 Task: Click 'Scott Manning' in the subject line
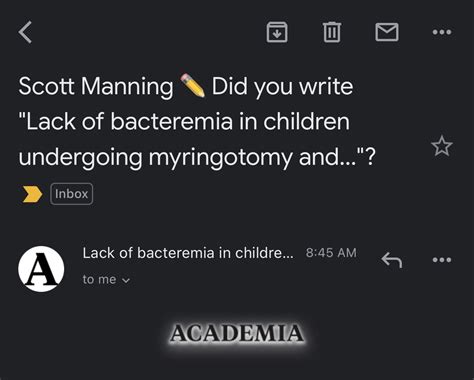96,86
